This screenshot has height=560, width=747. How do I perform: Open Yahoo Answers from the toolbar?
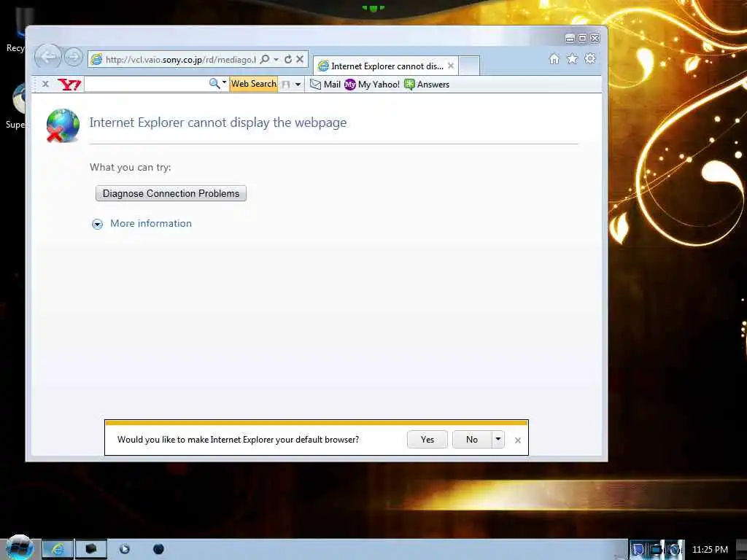(427, 85)
